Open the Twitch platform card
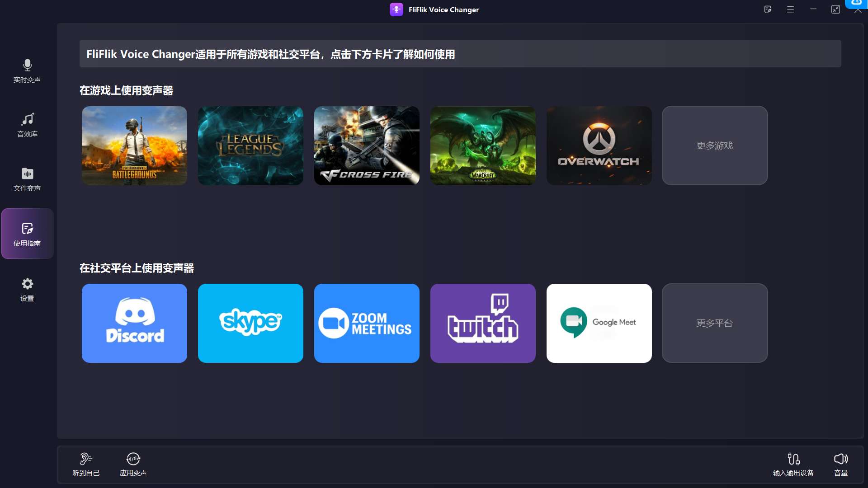The width and height of the screenshot is (868, 488). 483,323
